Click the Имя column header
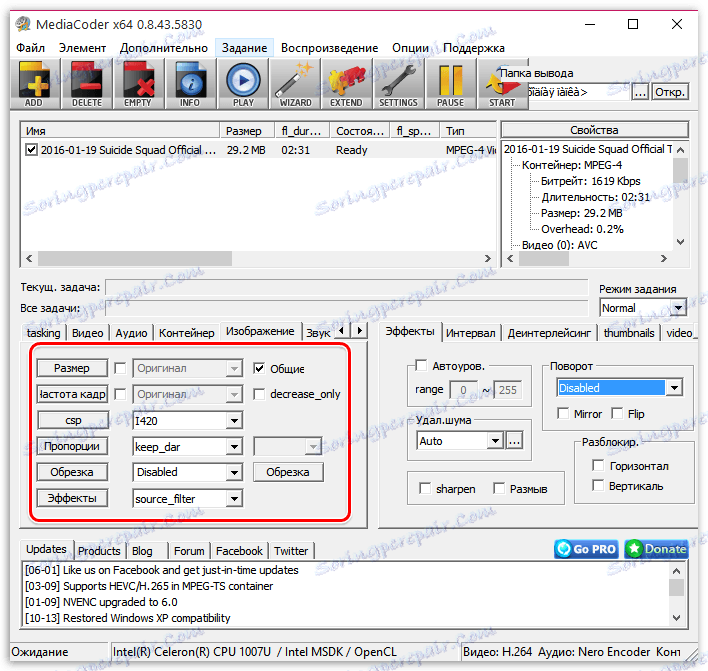This screenshot has height=671, width=708. pyautogui.click(x=120, y=131)
